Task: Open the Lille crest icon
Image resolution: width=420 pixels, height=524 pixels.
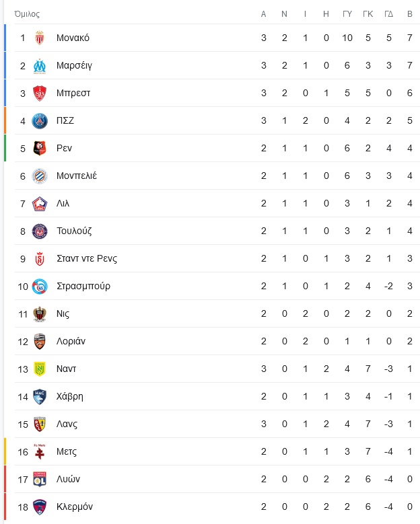Action: [40, 204]
